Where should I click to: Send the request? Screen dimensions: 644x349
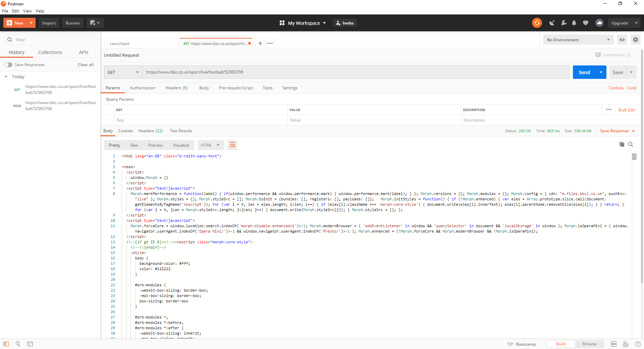coord(584,72)
